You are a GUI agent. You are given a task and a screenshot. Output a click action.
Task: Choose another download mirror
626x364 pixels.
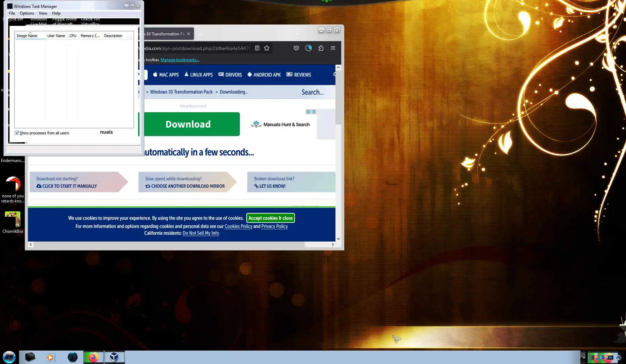click(185, 186)
